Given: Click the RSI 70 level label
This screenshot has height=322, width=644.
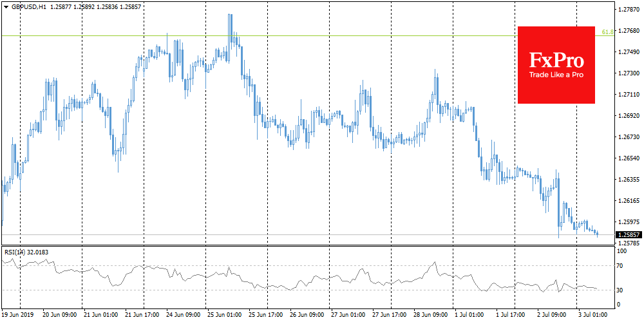Looking at the screenshot, I should (x=621, y=266).
